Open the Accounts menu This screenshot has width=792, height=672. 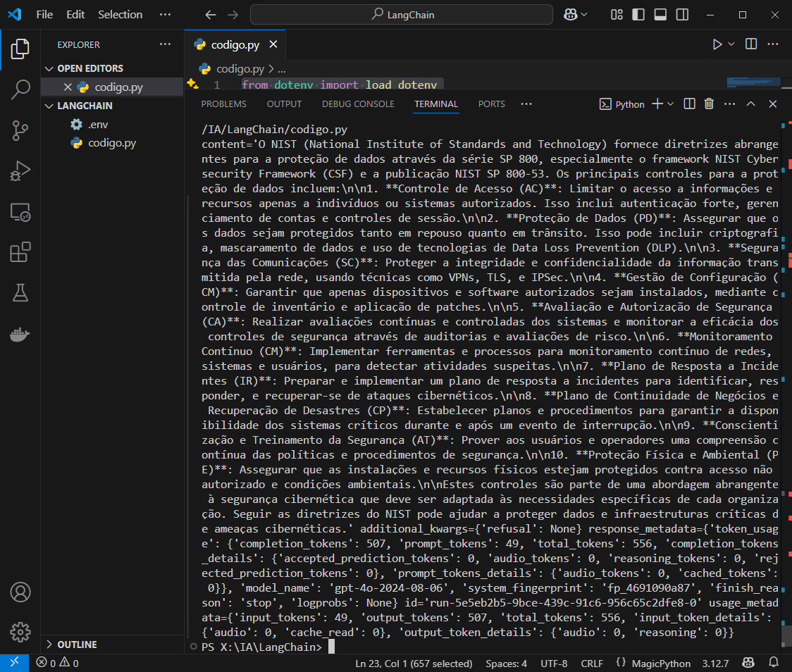(x=20, y=592)
